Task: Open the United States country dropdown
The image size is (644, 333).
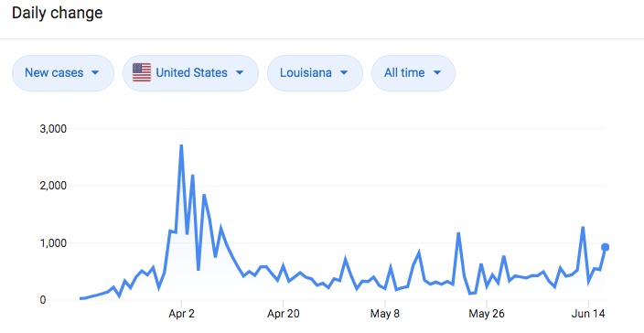Action: [190, 73]
